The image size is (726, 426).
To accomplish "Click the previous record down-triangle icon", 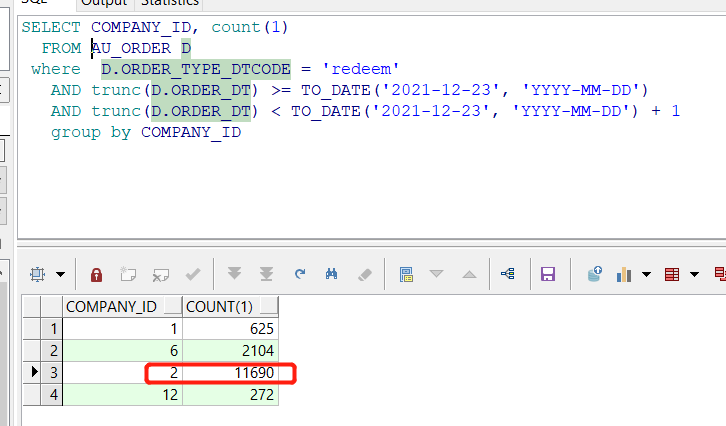I will click(436, 274).
